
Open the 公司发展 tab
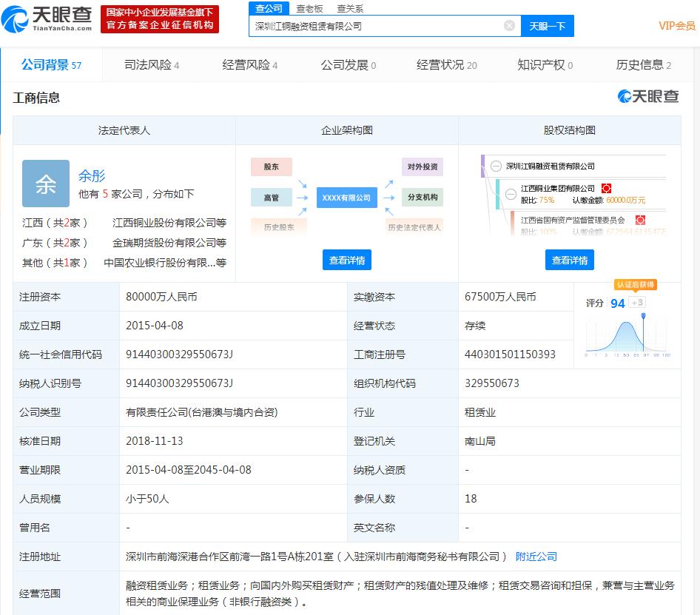click(349, 65)
